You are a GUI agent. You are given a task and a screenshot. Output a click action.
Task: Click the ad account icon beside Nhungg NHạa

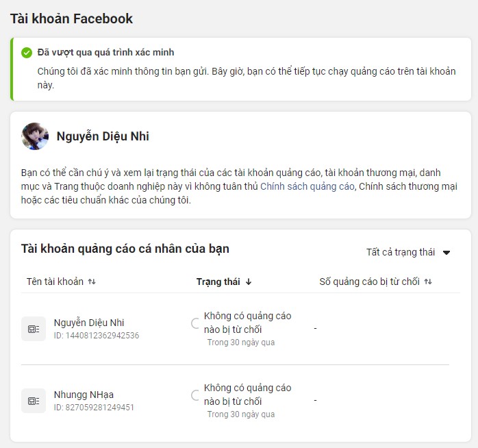point(34,401)
